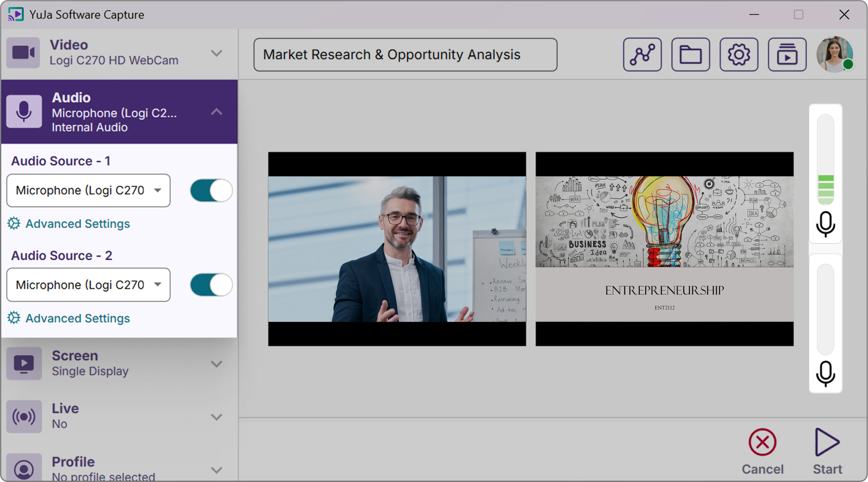Expand the Screen section chevron

point(216,364)
